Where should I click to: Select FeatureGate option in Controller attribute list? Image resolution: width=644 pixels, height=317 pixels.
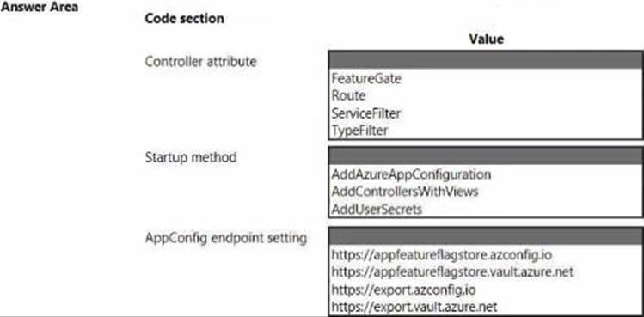tap(366, 78)
